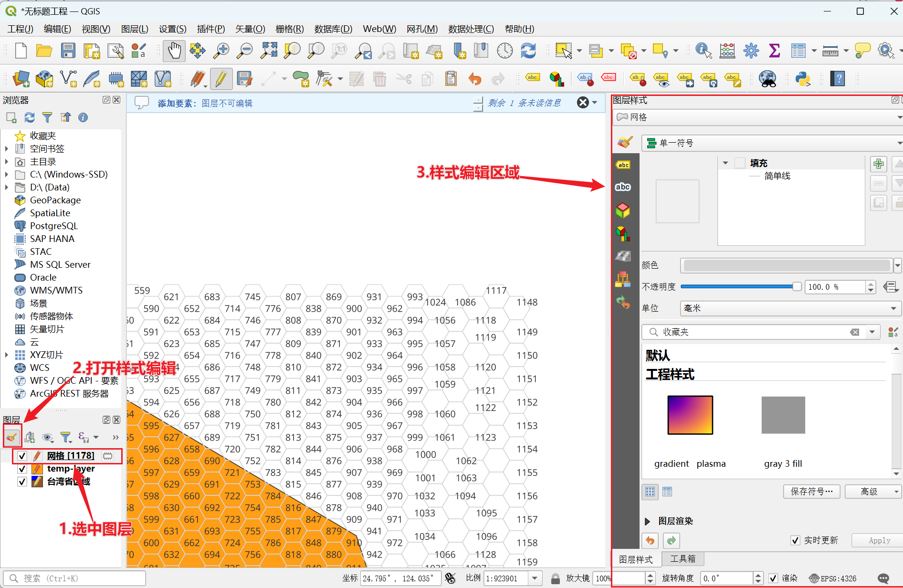Select the 3D View tab in layer styling

point(623,210)
